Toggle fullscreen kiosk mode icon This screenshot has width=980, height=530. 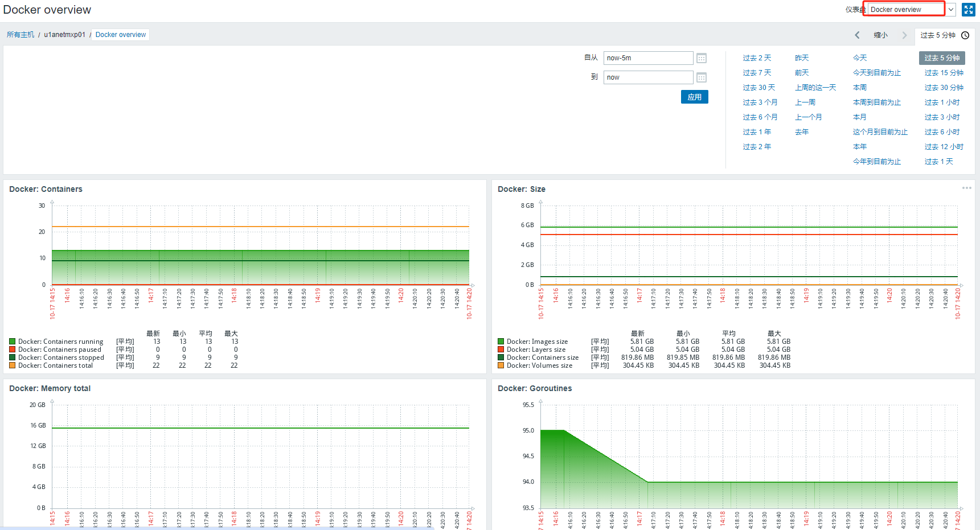tap(968, 10)
